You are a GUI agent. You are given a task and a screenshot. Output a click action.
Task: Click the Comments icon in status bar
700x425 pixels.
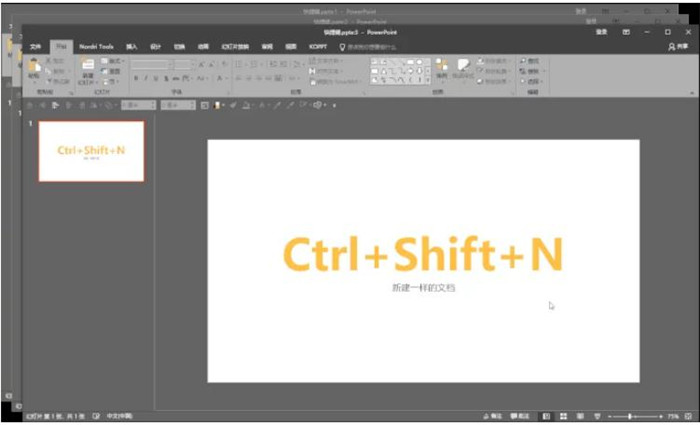tap(513, 416)
